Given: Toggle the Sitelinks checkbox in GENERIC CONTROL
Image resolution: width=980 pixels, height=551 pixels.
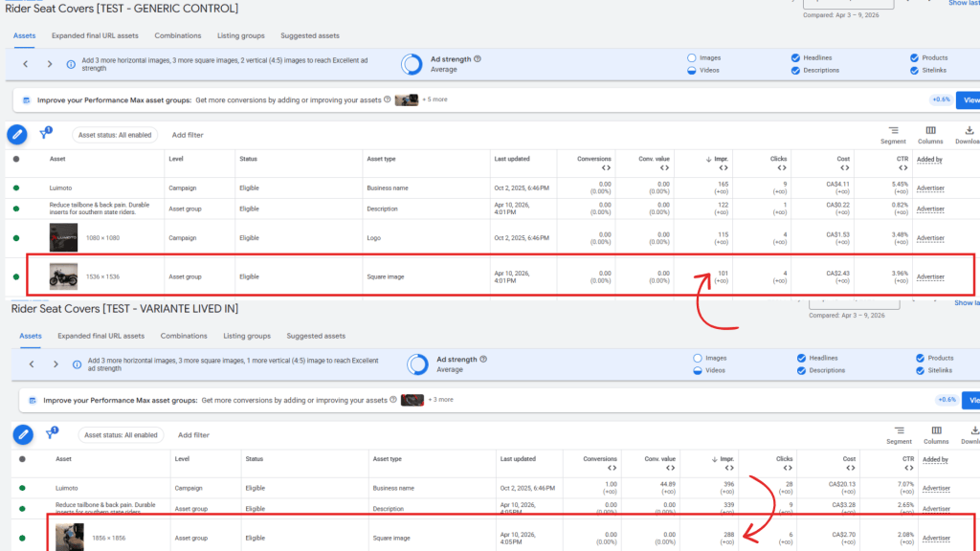Looking at the screenshot, I should pos(914,70).
